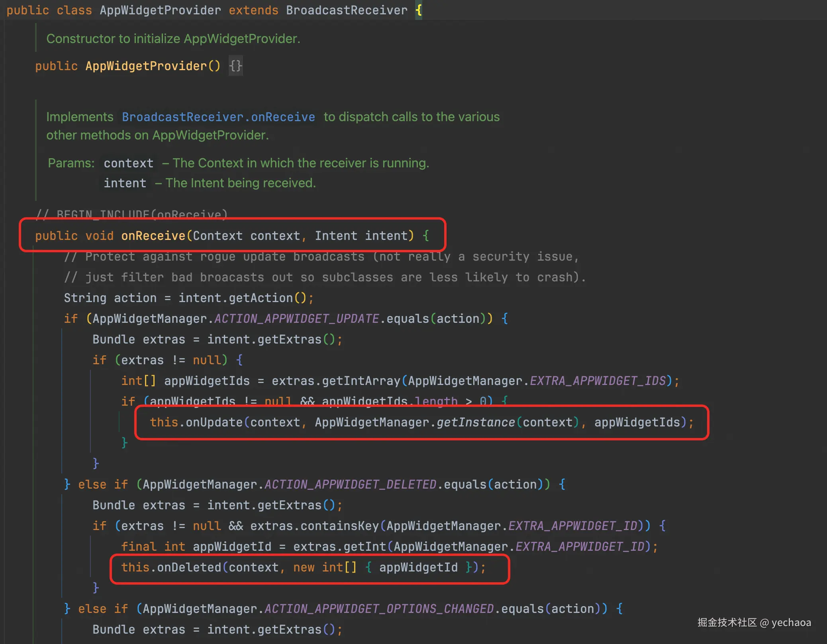Click the ACTION_APPWIDGET_UPDATE constant
This screenshot has height=644, width=827.
[296, 318]
